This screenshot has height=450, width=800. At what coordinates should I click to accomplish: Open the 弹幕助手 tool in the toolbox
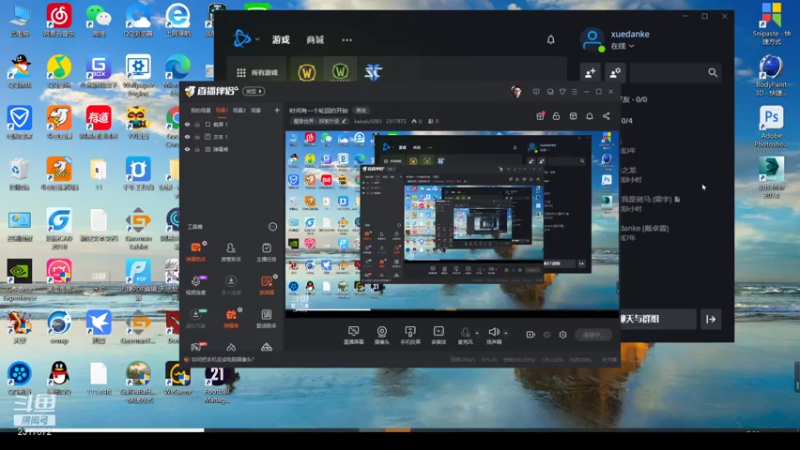[196, 252]
